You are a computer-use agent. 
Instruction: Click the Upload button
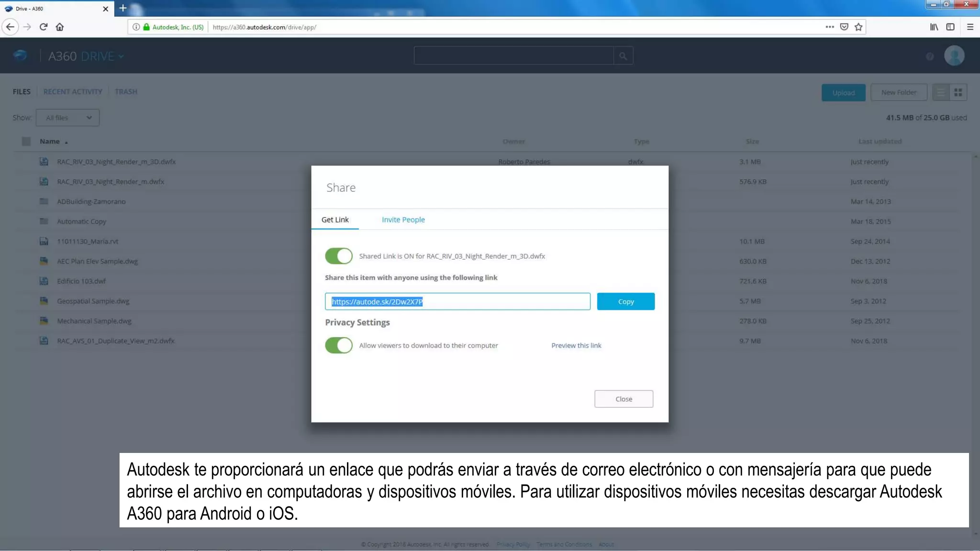tap(843, 93)
